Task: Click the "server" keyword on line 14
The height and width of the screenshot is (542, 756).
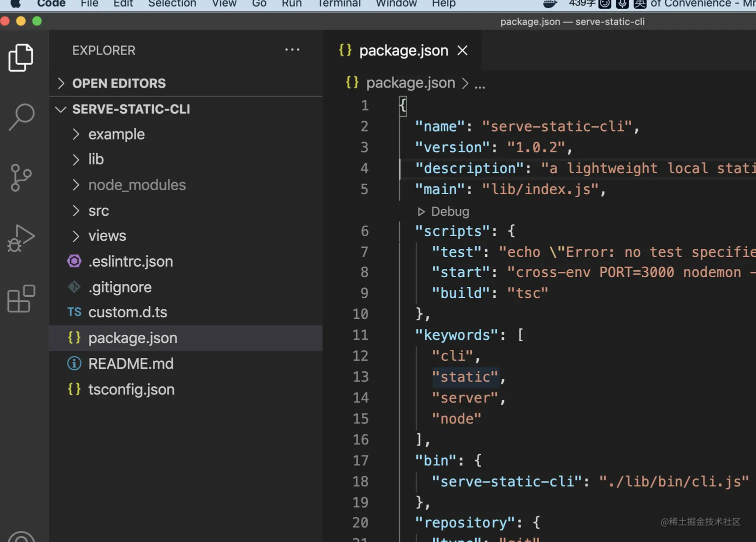Action: 465,398
